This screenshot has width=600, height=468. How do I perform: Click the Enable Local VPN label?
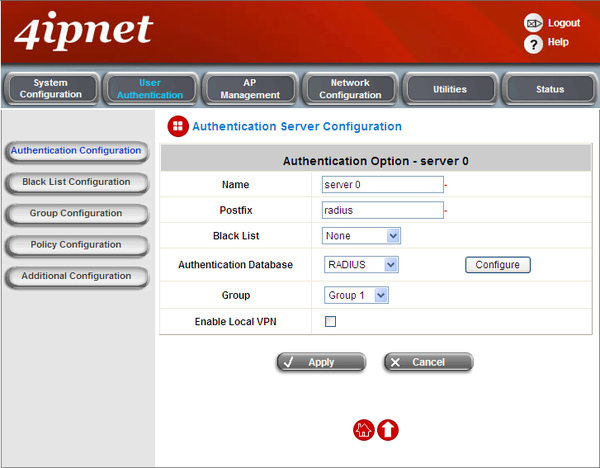pos(235,321)
